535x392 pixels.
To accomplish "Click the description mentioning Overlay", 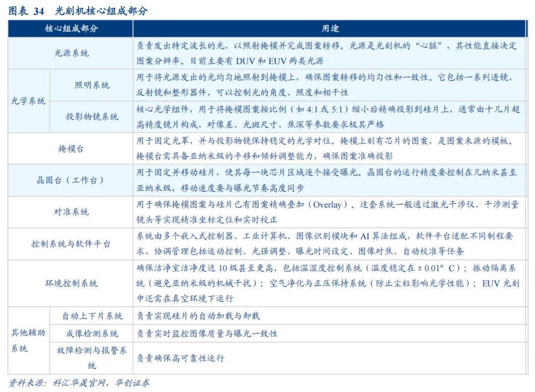I will click(x=329, y=212).
